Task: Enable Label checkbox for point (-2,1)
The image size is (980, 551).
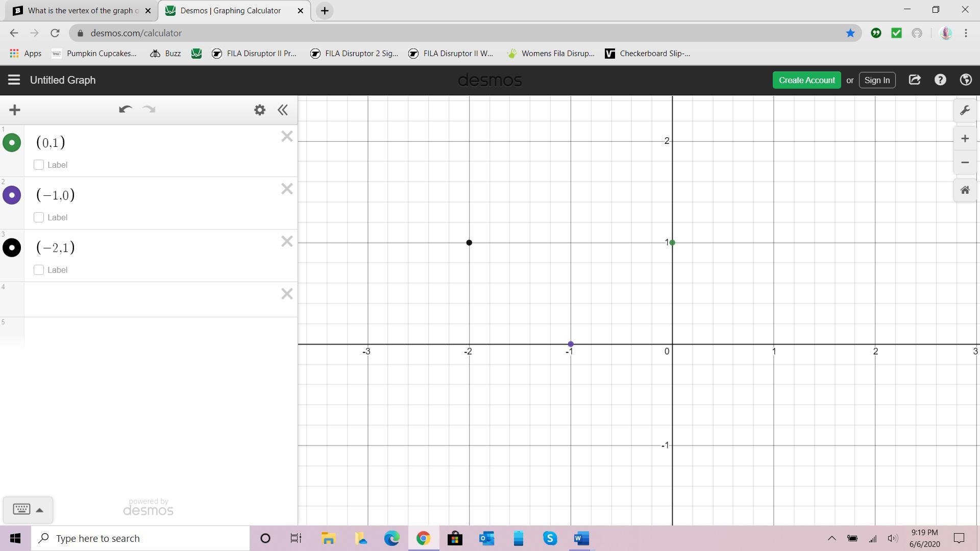Action: [x=39, y=270]
